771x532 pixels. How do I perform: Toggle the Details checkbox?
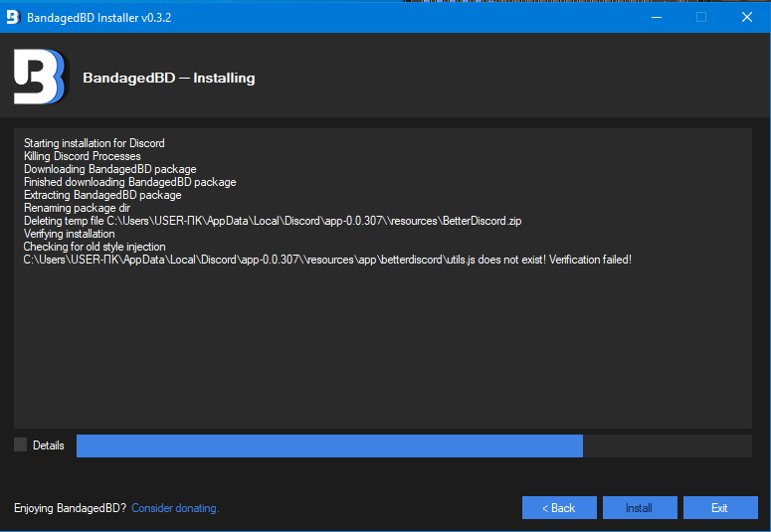click(x=21, y=444)
